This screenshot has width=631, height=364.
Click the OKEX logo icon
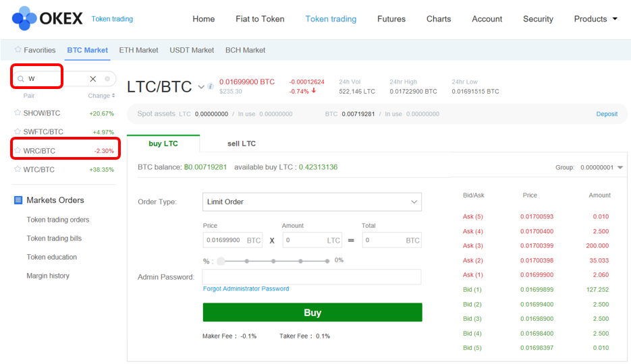(24, 18)
